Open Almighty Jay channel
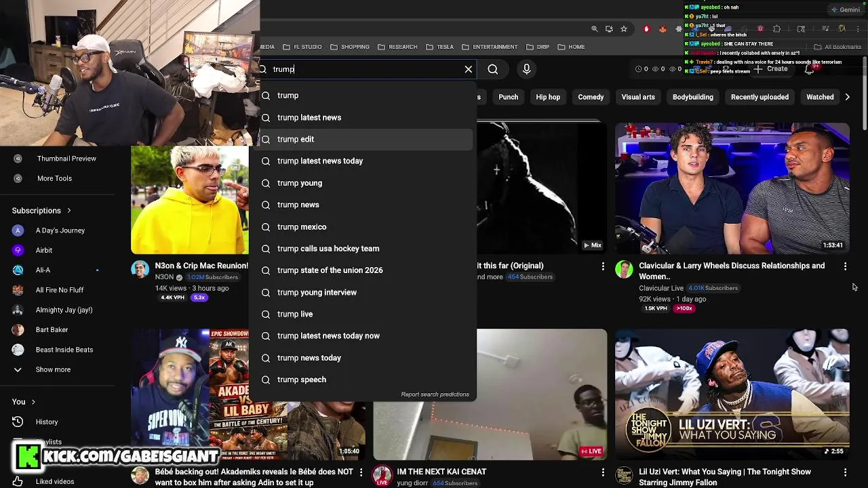The image size is (868, 488). tap(64, 310)
